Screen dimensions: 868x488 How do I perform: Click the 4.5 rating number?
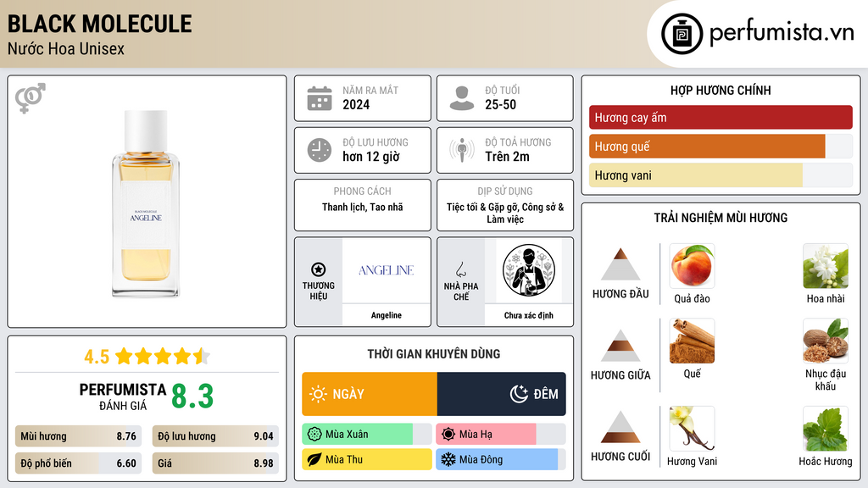97,357
